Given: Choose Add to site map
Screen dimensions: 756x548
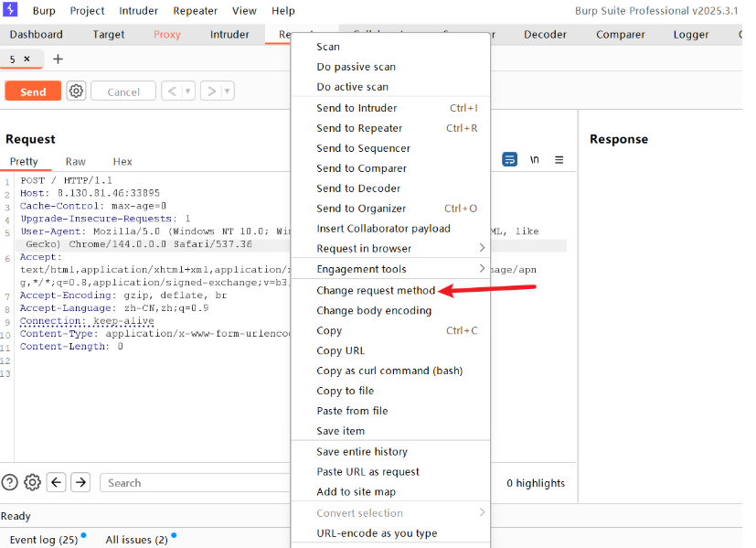Looking at the screenshot, I should tap(390, 491).
